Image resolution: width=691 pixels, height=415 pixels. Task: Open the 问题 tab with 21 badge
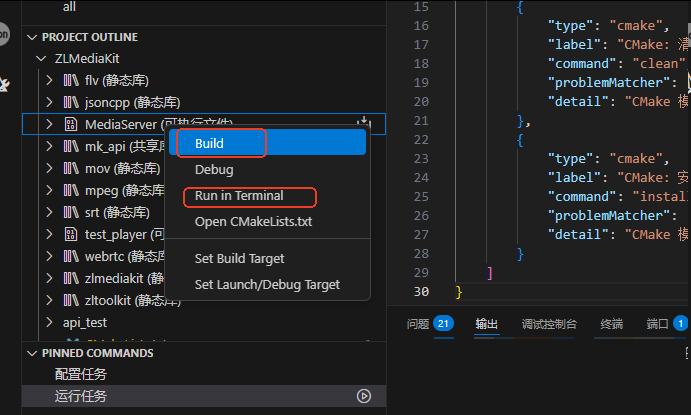pyautogui.click(x=430, y=324)
